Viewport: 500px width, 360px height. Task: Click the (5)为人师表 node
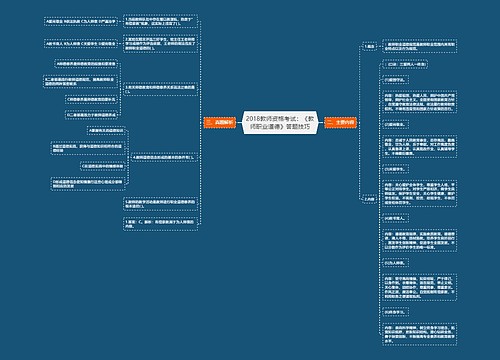(395, 263)
